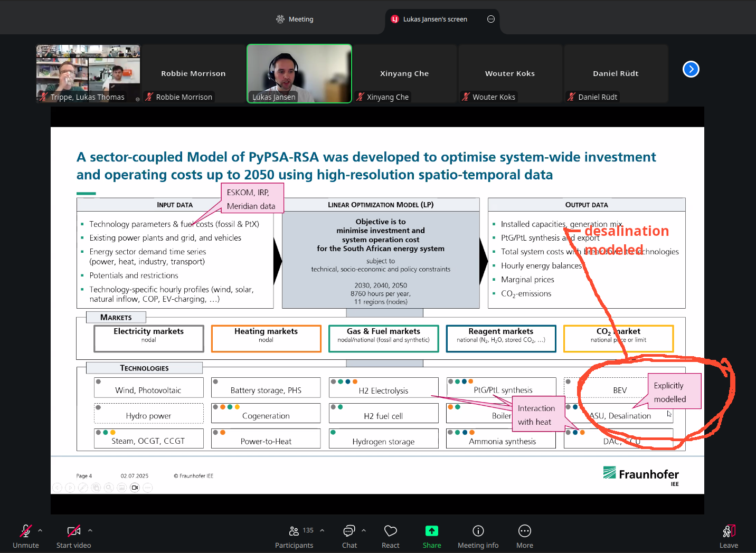Advance to next slide in slideshow controls

70,488
